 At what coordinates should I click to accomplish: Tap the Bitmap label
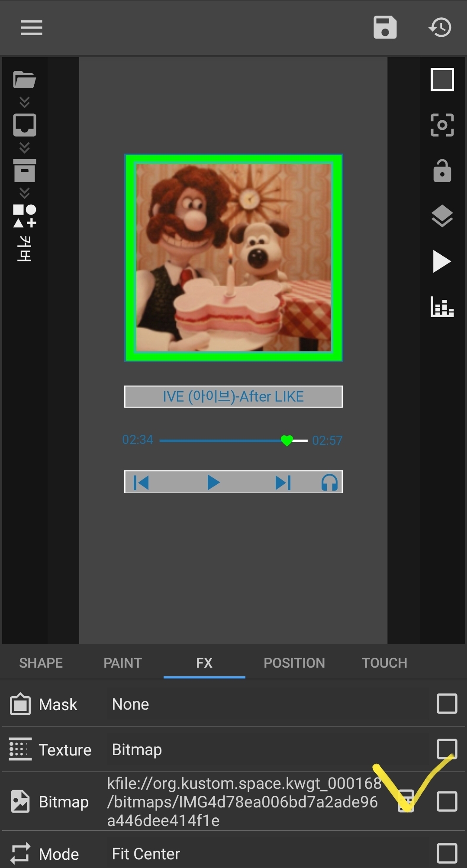64,802
